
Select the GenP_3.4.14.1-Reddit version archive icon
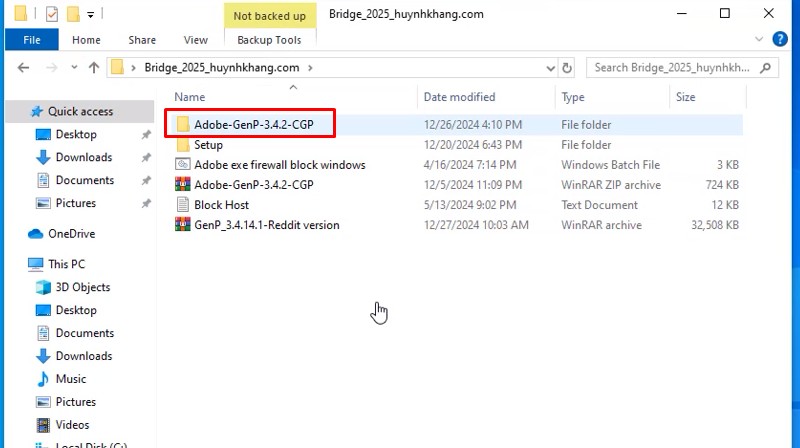click(x=182, y=225)
